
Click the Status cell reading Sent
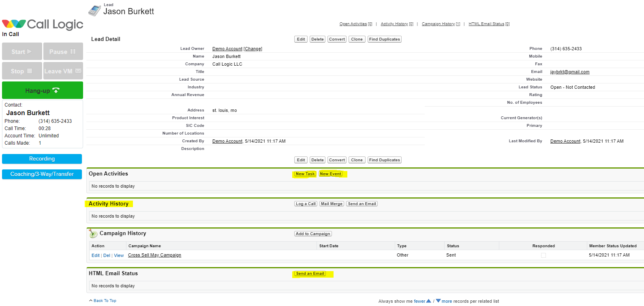point(451,255)
